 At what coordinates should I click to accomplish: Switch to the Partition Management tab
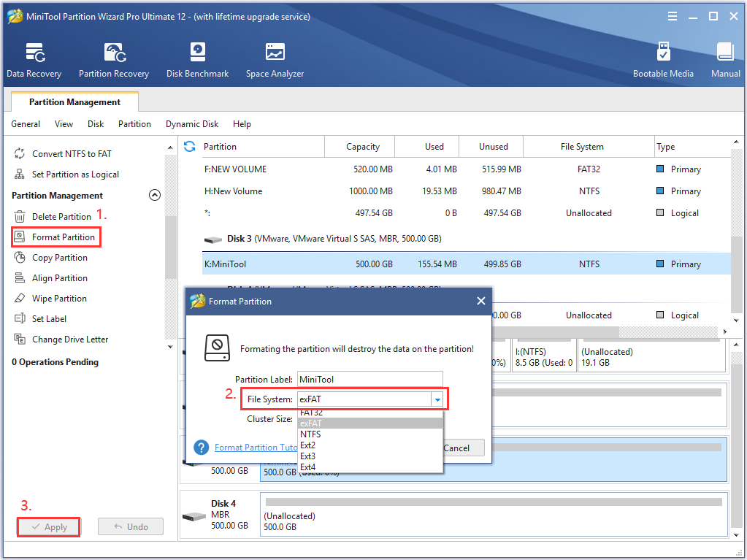(x=74, y=102)
